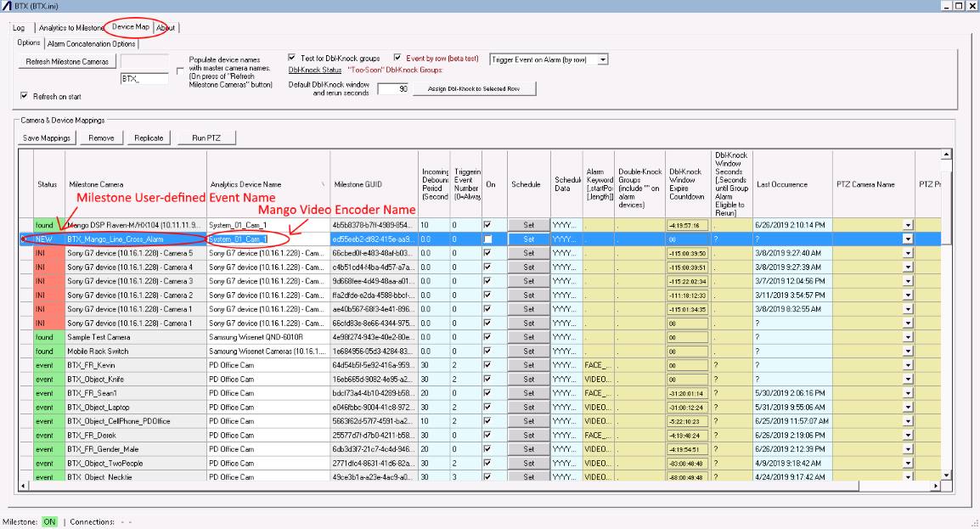Image resolution: width=980 pixels, height=529 pixels.
Task: Open PTZ Camera dropdown for BTX_Object_Laptop row
Action: 908,408
